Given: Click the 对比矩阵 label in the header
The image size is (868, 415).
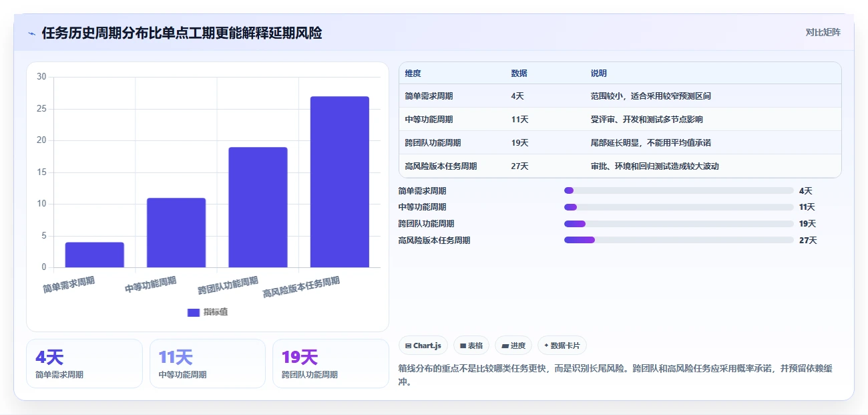Looking at the screenshot, I should coord(823,32).
